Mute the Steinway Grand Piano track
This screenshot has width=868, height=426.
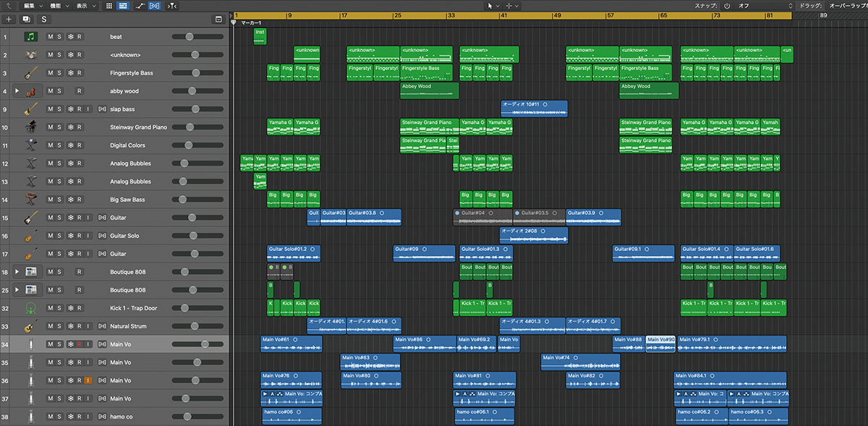point(51,127)
